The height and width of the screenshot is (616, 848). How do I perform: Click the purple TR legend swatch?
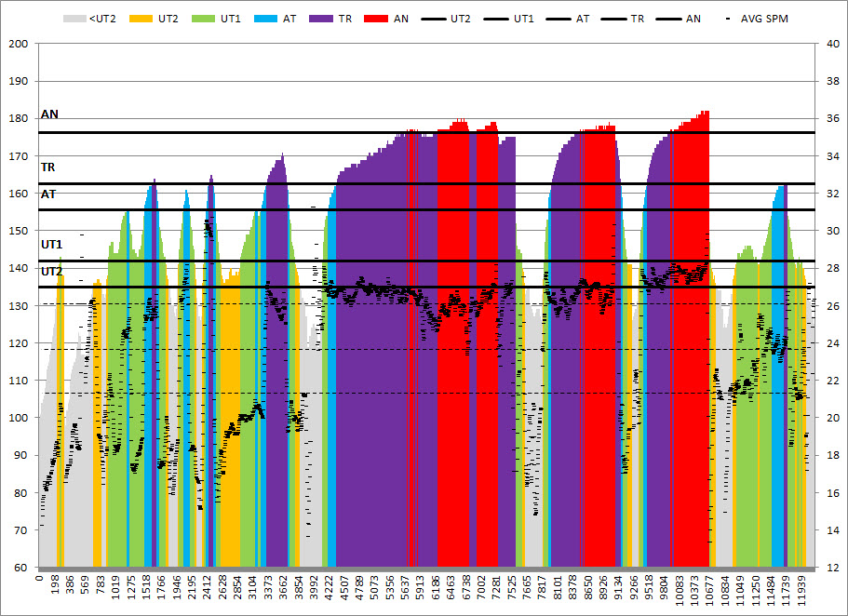click(x=319, y=19)
